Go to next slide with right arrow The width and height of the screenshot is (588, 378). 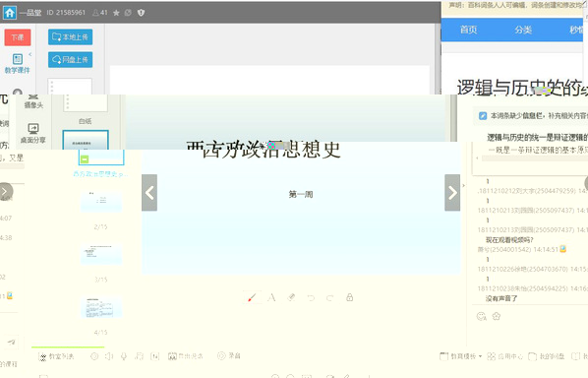452,193
